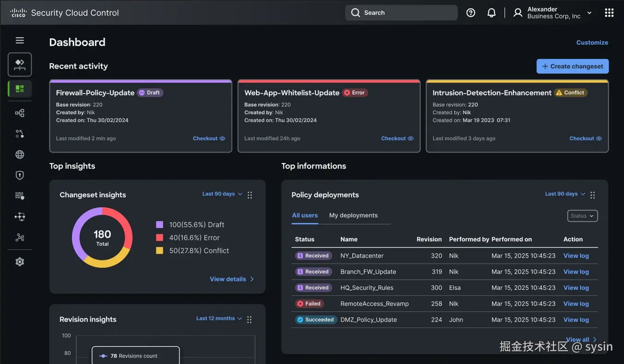
Task: Select the changeset manager icon above Dashboard
Action: pyautogui.click(x=19, y=65)
